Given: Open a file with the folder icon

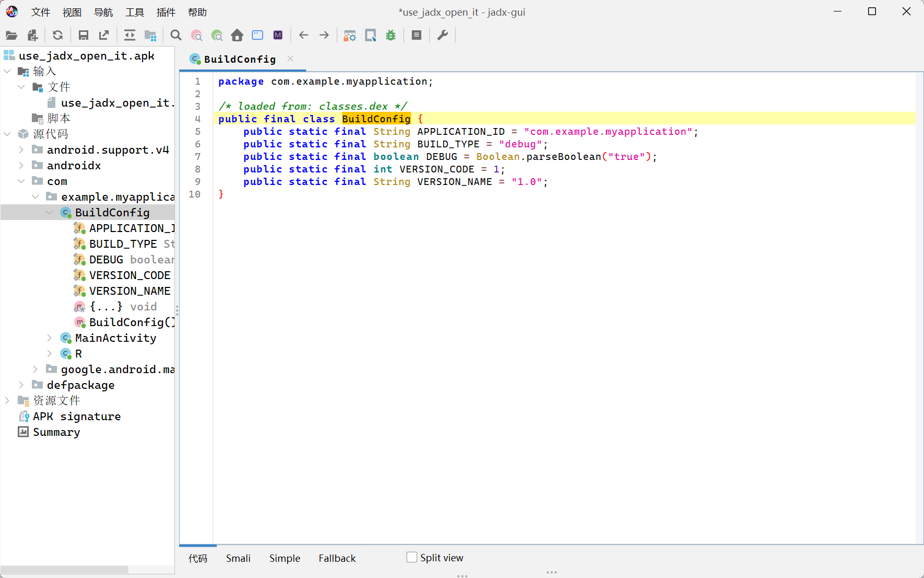Looking at the screenshot, I should point(11,36).
